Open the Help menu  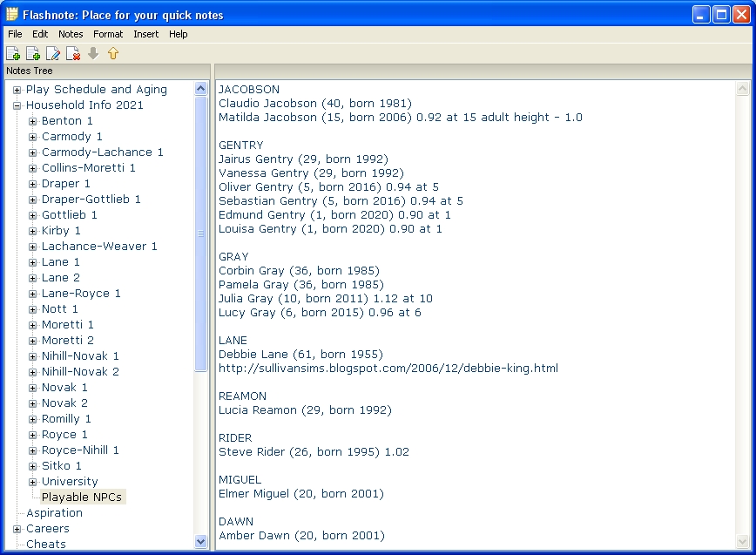(178, 34)
